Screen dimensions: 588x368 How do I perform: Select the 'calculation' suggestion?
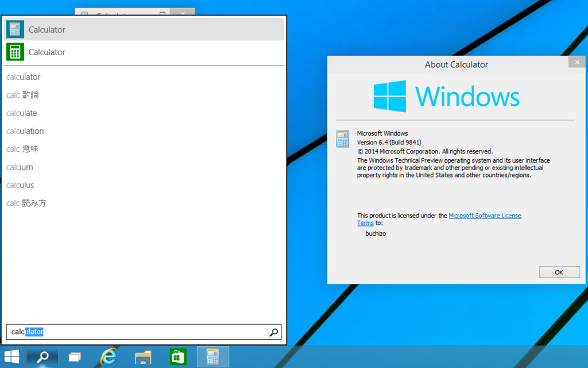point(25,131)
